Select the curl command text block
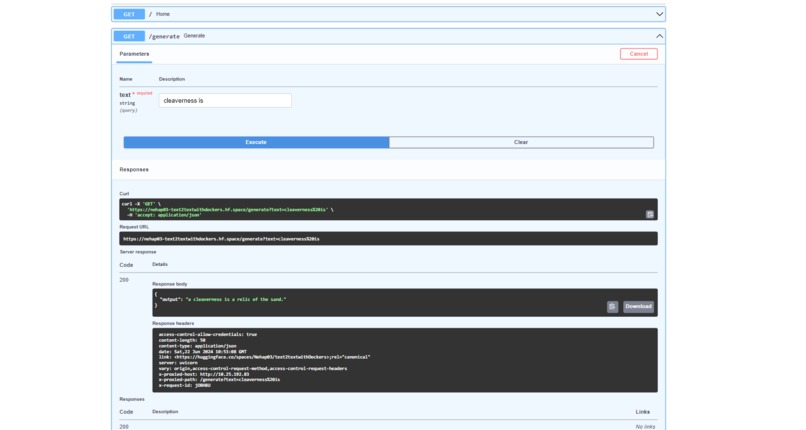This screenshot has height=430, width=806. pos(388,210)
